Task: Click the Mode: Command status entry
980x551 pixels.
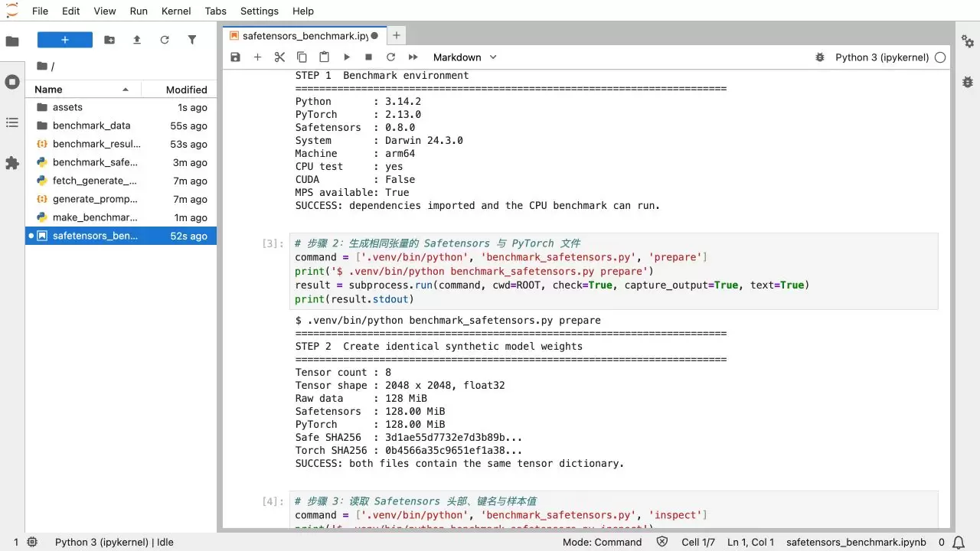Action: tap(602, 542)
